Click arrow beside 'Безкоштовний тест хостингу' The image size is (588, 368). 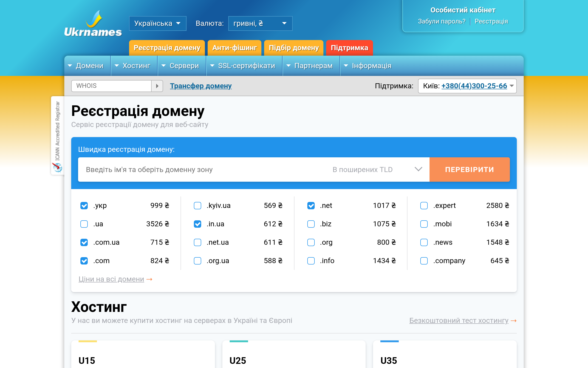tap(513, 321)
